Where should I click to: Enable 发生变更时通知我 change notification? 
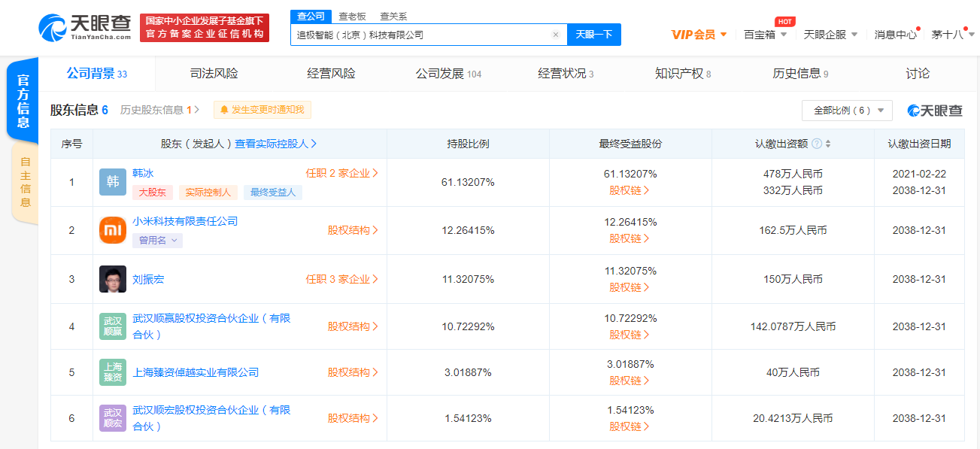pyautogui.click(x=262, y=110)
